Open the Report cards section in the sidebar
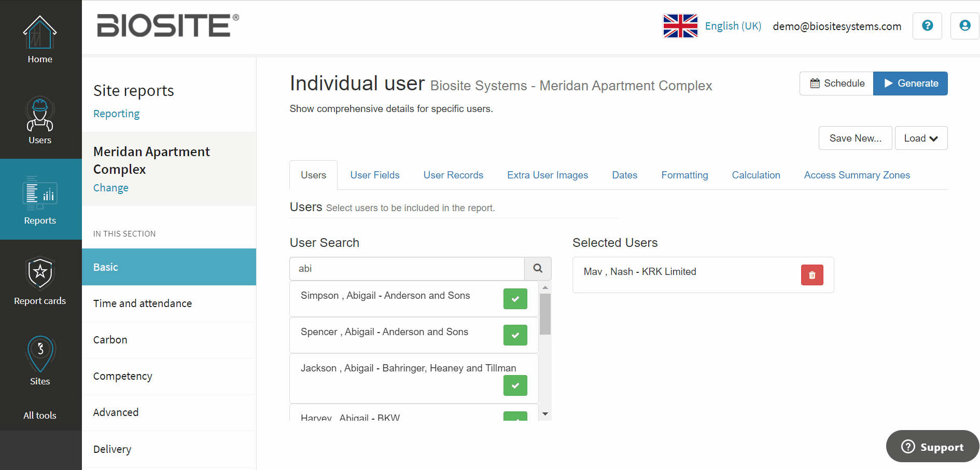The image size is (980, 470). [x=40, y=281]
